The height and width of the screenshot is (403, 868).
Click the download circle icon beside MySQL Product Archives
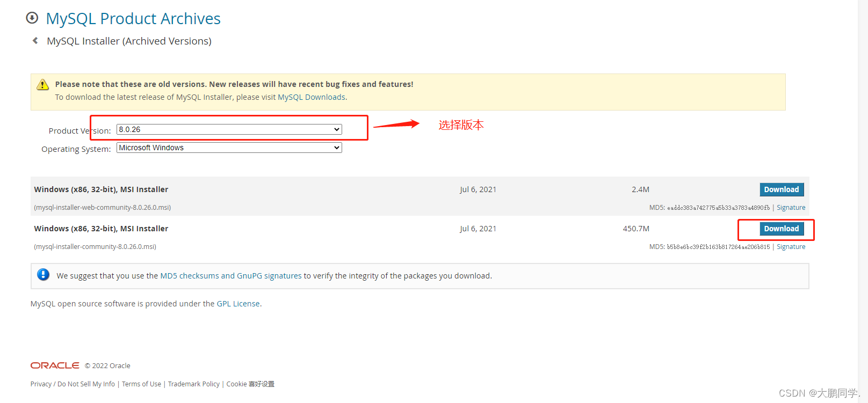tap(32, 18)
